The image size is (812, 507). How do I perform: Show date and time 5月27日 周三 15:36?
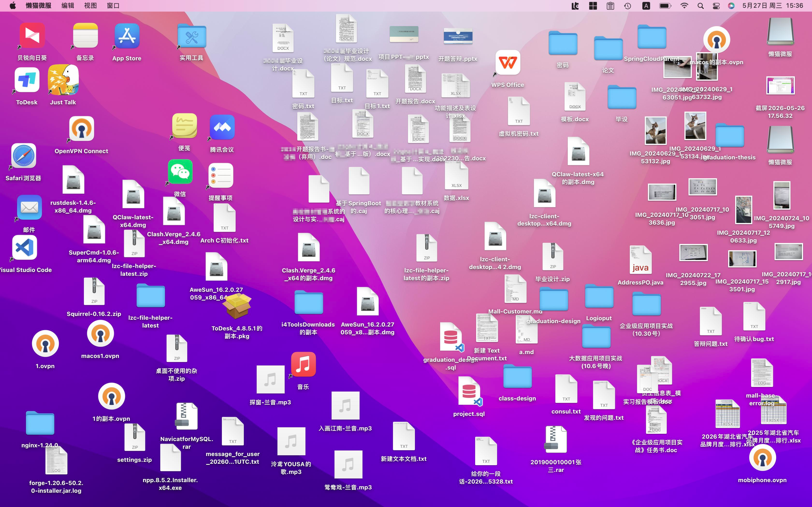(x=773, y=6)
